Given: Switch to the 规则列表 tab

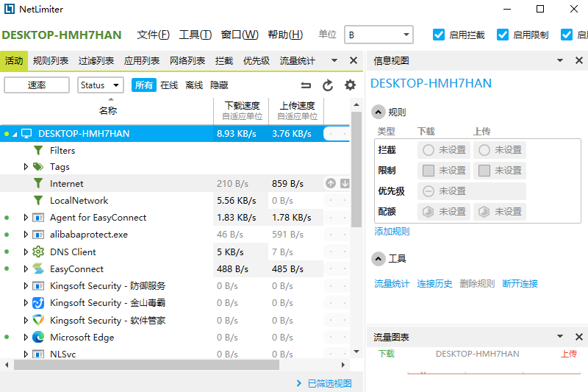Looking at the screenshot, I should 51,61.
